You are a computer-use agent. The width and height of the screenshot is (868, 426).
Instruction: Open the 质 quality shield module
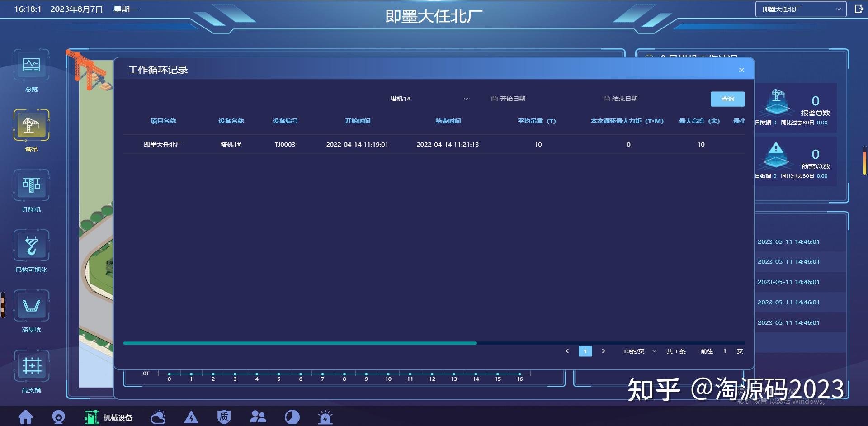coord(224,417)
